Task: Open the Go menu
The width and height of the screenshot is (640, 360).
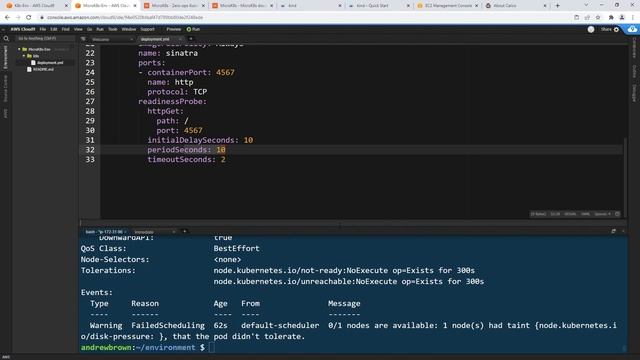Action: tap(89, 29)
